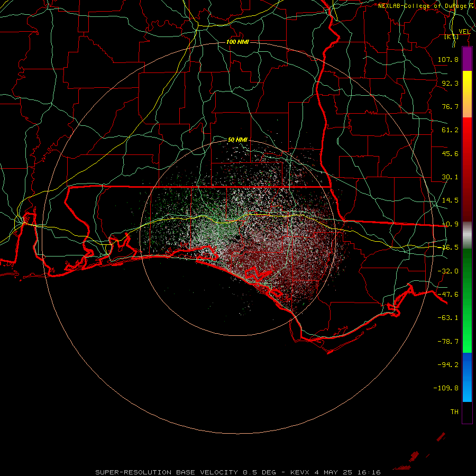Click the KEVX station identifier in caption
Viewport: 476px width, 476px height.
tap(300, 472)
